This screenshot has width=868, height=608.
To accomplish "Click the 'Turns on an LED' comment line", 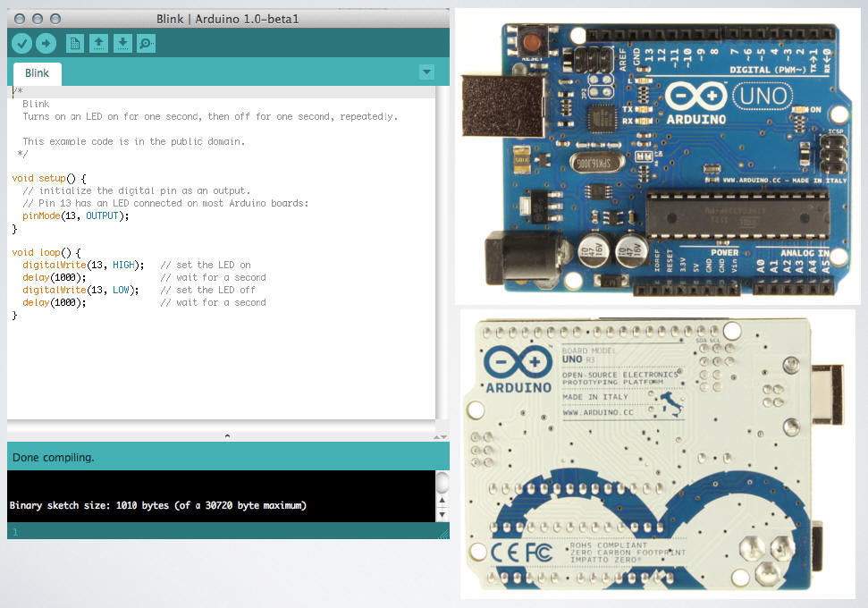I will (210, 117).
